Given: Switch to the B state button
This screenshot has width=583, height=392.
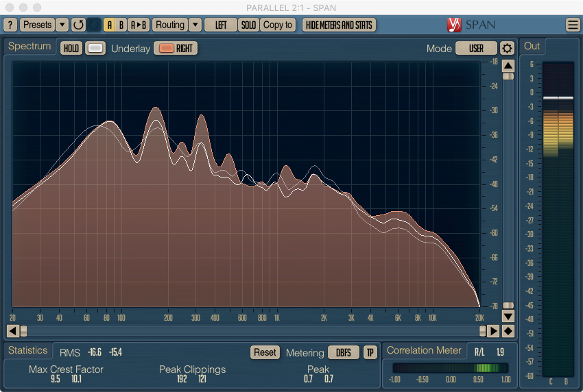Looking at the screenshot, I should pos(121,25).
